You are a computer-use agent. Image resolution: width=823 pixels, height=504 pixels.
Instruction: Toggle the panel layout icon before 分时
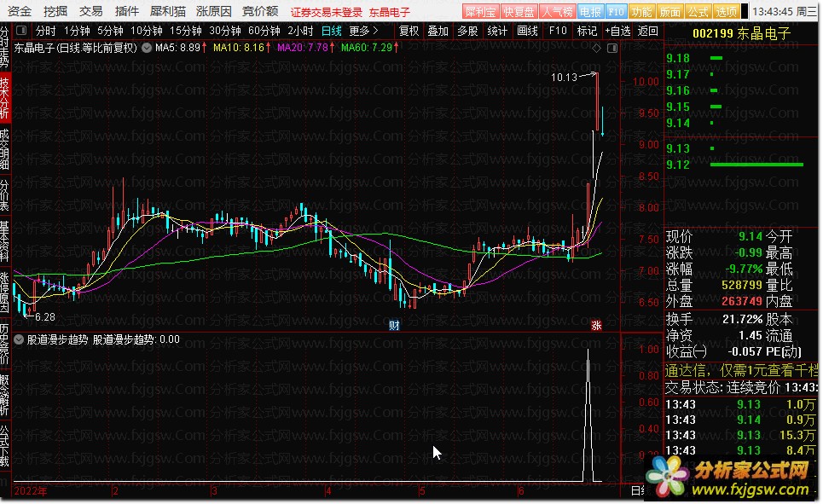21,31
